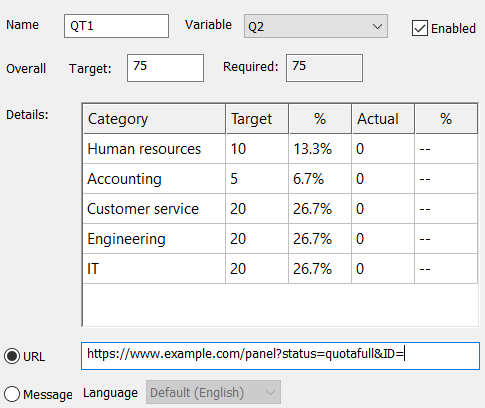Viewport: 485px width, 408px height.
Task: Click the Customer service target cell
Action: (257, 209)
